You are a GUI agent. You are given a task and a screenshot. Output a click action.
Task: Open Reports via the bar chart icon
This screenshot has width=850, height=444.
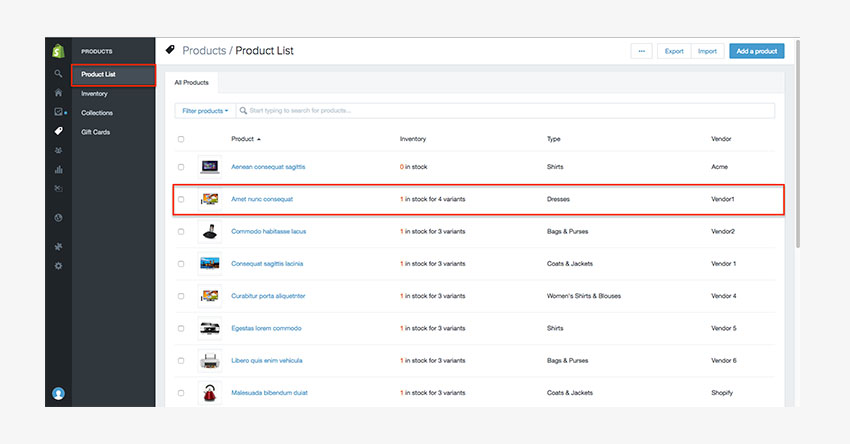pyautogui.click(x=58, y=170)
